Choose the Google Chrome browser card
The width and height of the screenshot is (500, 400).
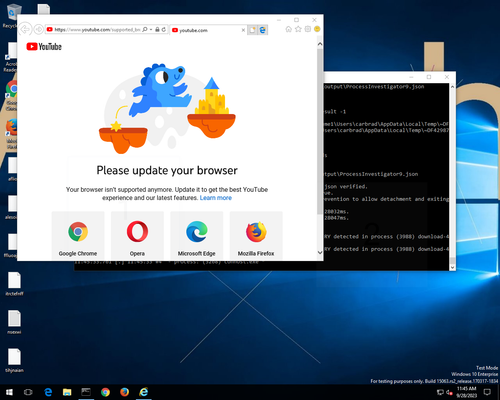(x=78, y=235)
